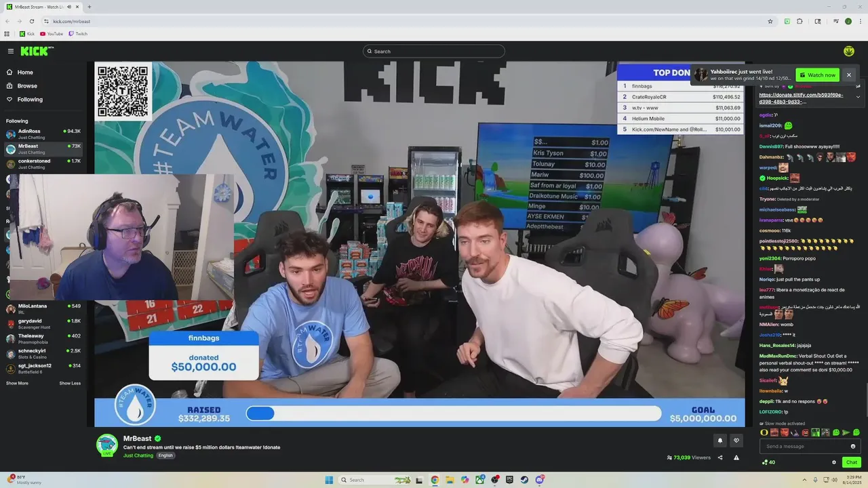Screen dimensions: 868x488
Task: Click the 40 channel points icon
Action: pos(768,462)
